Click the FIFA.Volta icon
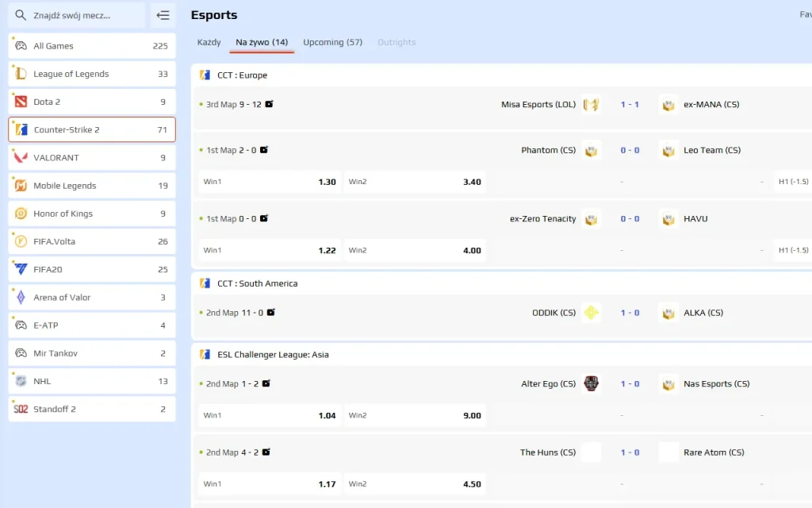Image resolution: width=812 pixels, height=508 pixels. [x=21, y=241]
